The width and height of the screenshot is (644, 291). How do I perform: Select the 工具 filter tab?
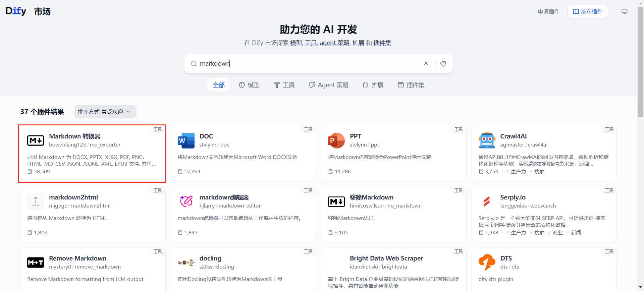pyautogui.click(x=284, y=85)
